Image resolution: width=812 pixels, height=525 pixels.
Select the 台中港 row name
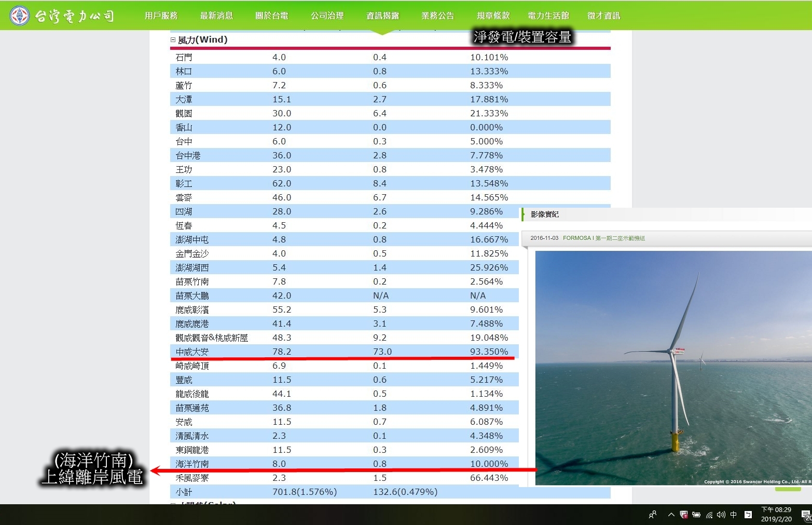(x=188, y=155)
